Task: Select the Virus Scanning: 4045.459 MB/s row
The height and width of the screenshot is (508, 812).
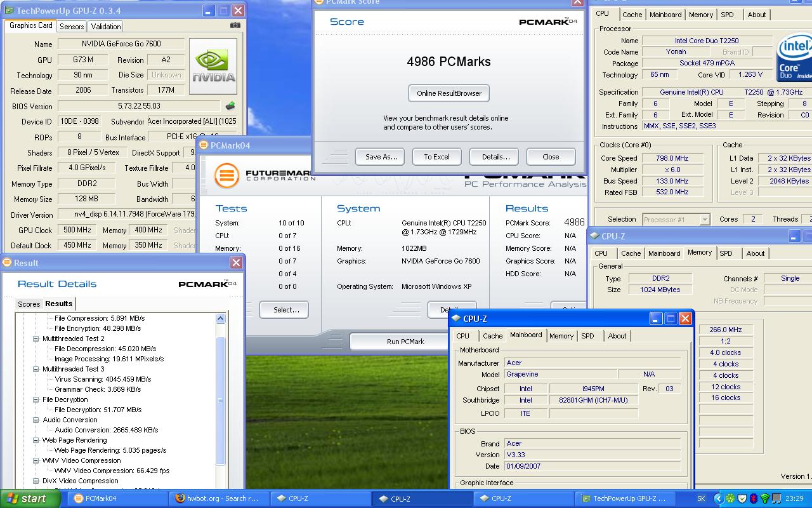Action: [x=103, y=379]
